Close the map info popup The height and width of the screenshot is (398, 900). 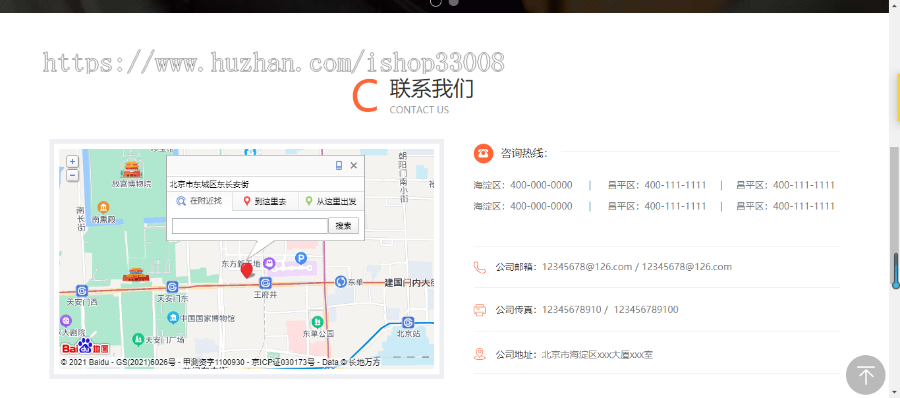coord(354,166)
